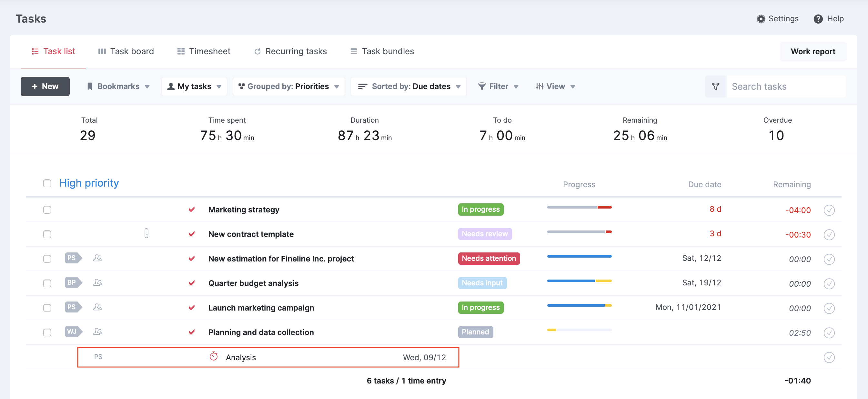Tick the New estimation for Fineline checkbox

pyautogui.click(x=47, y=259)
